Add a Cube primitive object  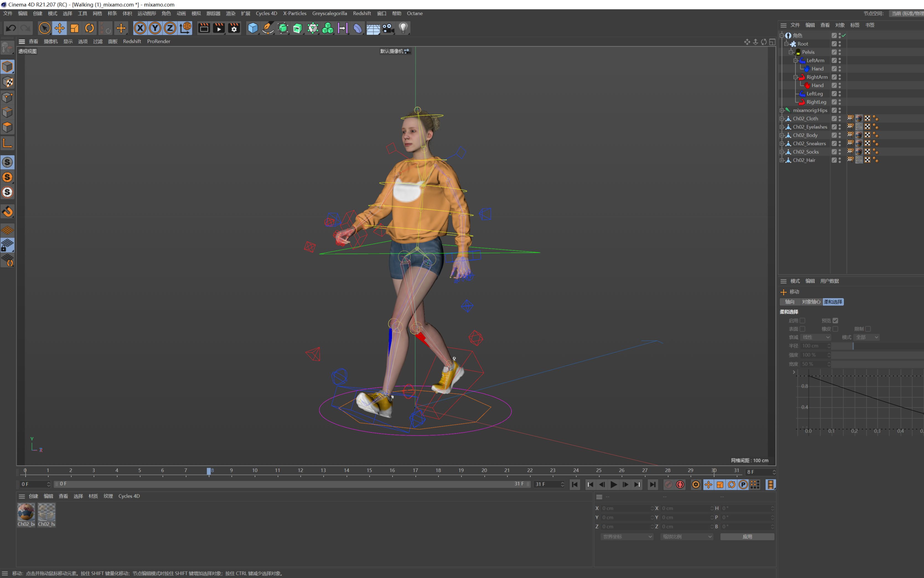[x=252, y=28]
